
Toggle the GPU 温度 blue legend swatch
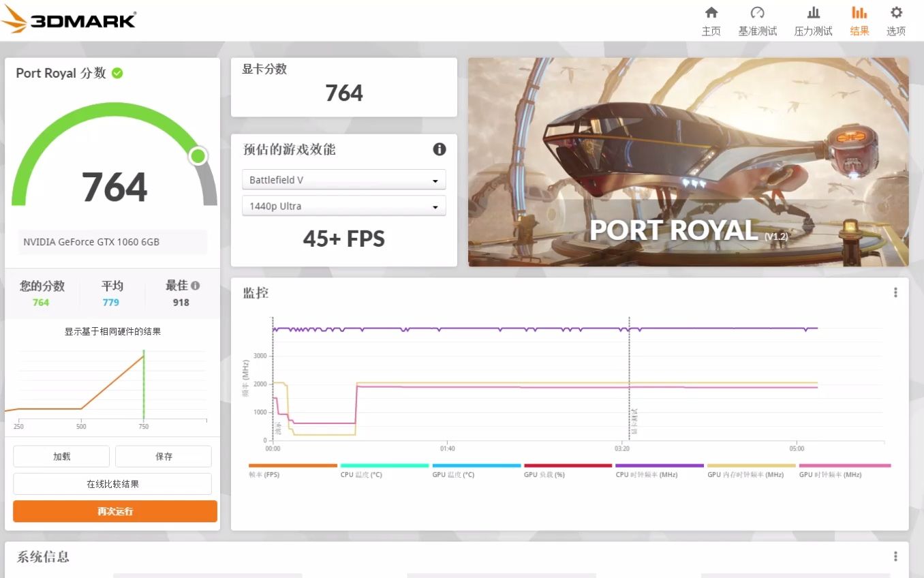[x=476, y=466]
